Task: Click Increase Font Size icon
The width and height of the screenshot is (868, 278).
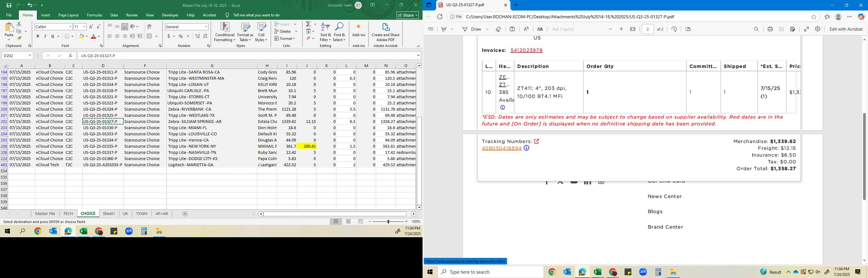Action: point(91,27)
